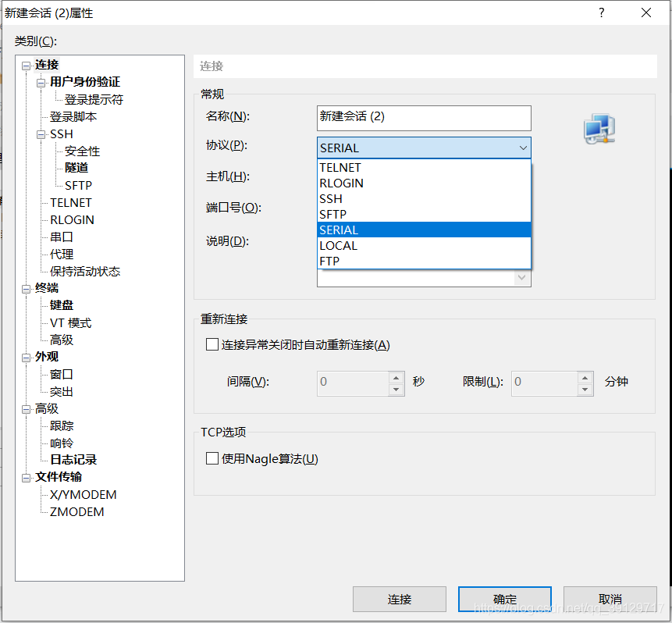This screenshot has height=623, width=672.
Task: Click the 取消 cancel button
Action: coord(610,599)
